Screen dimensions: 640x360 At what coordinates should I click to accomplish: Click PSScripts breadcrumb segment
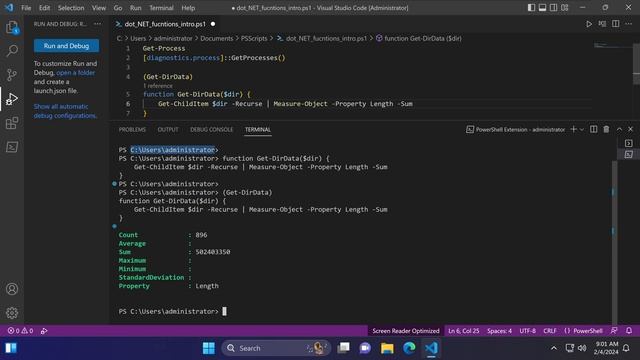pyautogui.click(x=254, y=38)
